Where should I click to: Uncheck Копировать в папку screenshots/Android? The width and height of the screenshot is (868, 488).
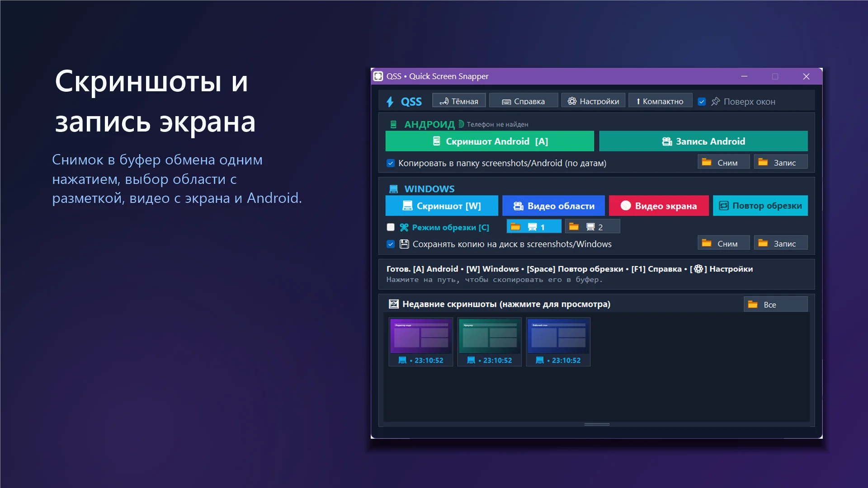pos(391,163)
